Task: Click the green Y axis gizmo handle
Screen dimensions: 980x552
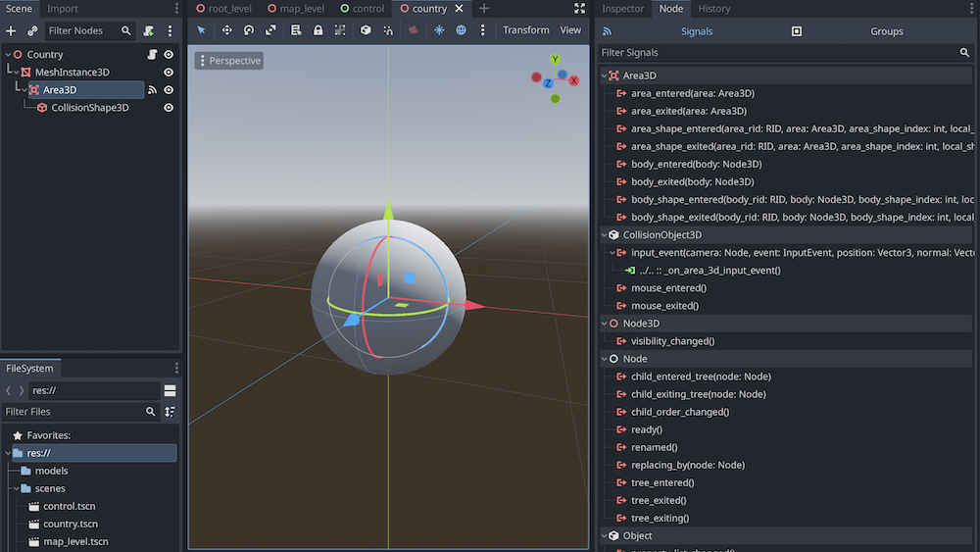Action: 389,210
